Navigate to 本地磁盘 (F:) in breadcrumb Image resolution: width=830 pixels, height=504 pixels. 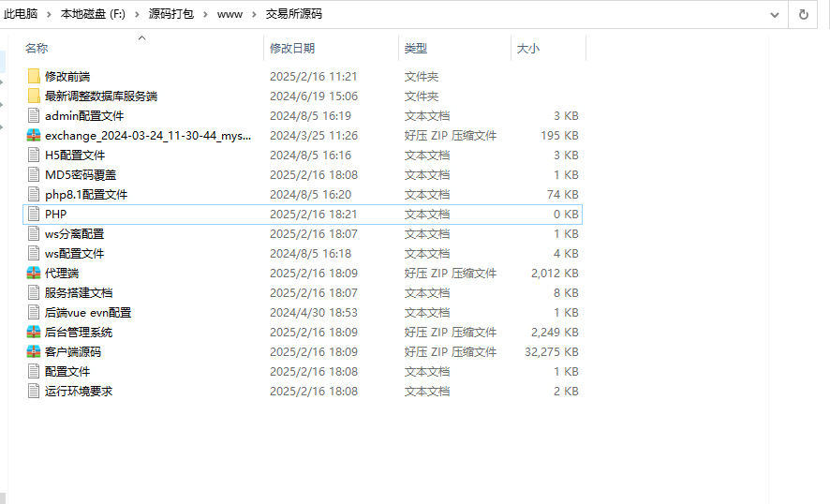pos(93,14)
